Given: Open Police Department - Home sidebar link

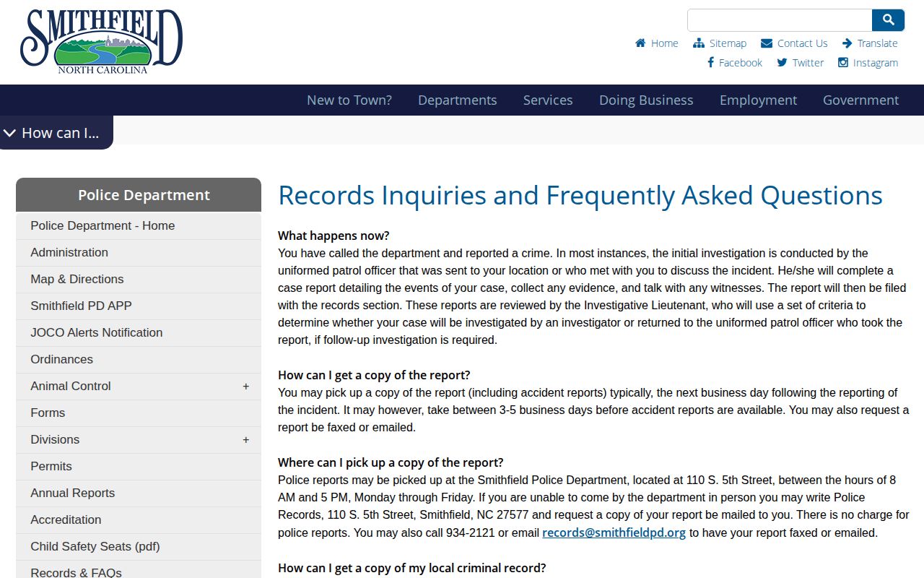Looking at the screenshot, I should pyautogui.click(x=139, y=226).
